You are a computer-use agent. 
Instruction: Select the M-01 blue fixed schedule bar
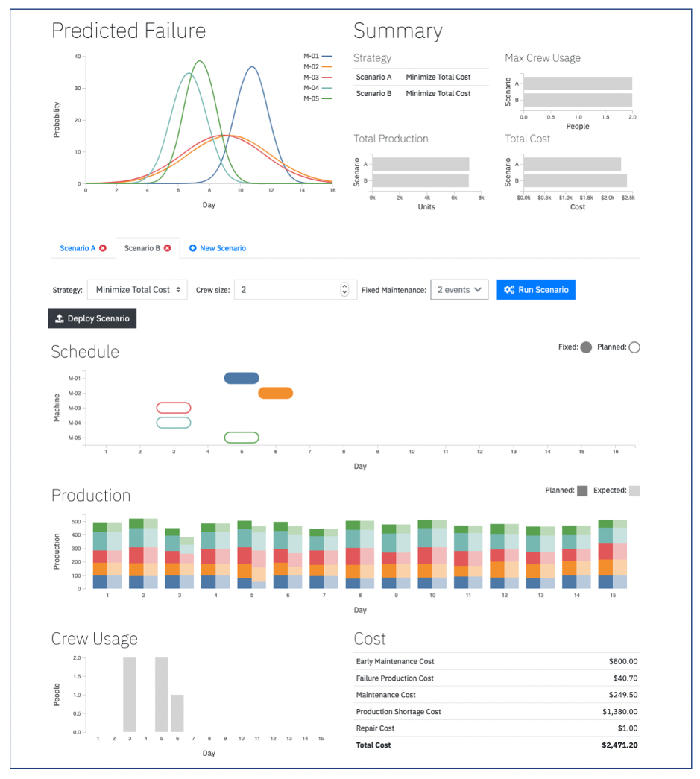[x=242, y=378]
